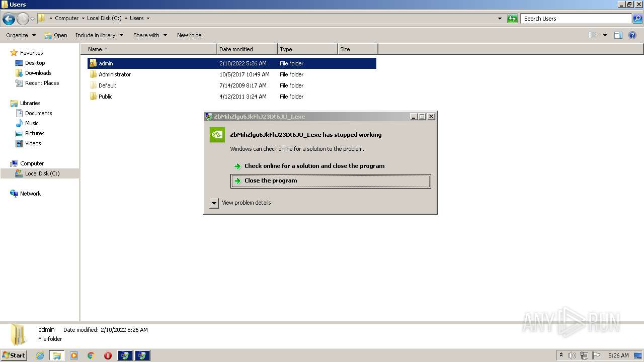Select the admin folder row

click(231, 63)
